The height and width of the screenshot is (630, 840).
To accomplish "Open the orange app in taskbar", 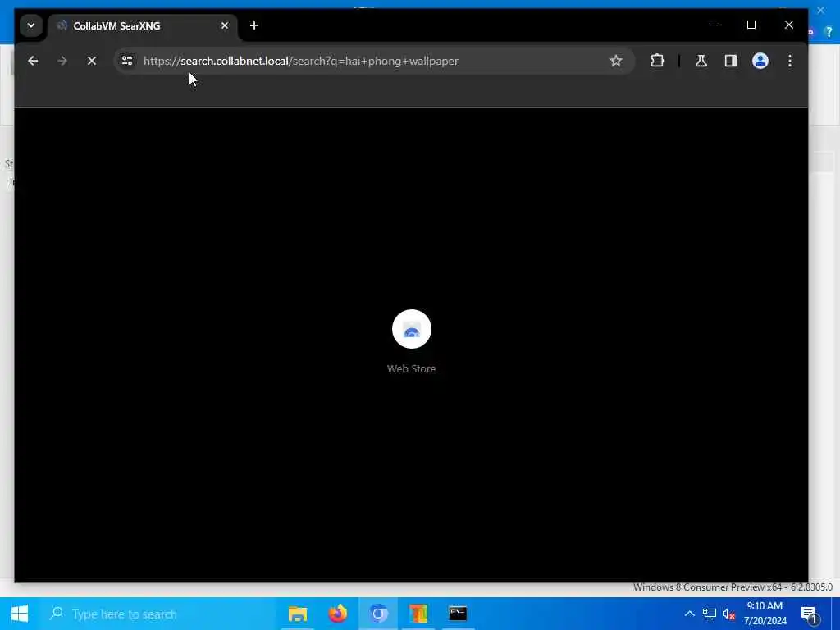I will (x=418, y=614).
